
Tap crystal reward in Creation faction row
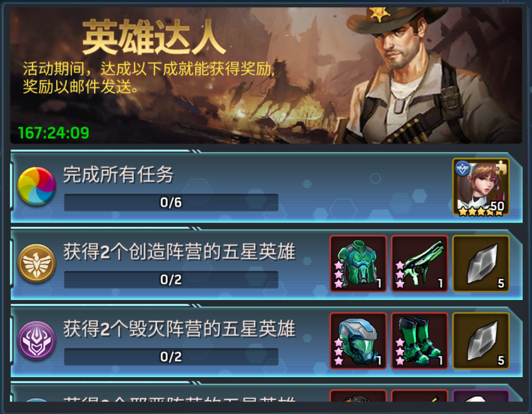pos(481,264)
